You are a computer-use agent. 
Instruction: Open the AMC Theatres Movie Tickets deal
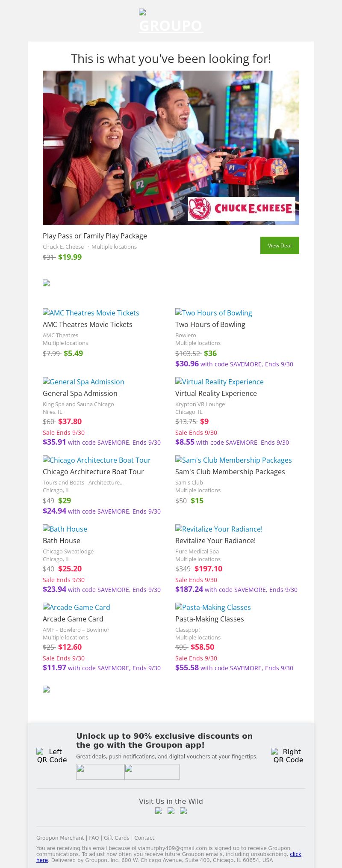[88, 324]
